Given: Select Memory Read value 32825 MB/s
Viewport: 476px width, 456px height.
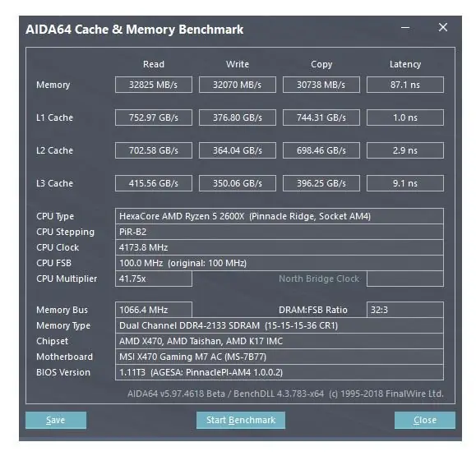Looking at the screenshot, I should pyautogui.click(x=154, y=85).
